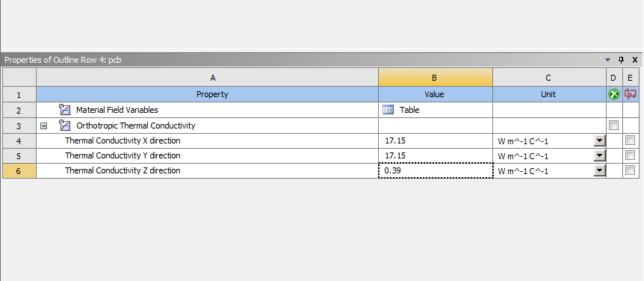Collapse the Orthotropic Thermal Conductivity row
The height and width of the screenshot is (281, 644).
[44, 126]
